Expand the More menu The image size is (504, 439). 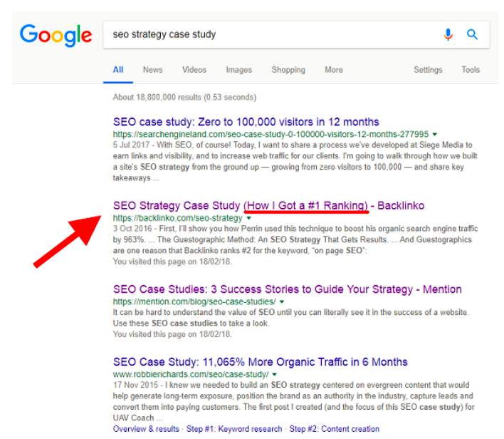pos(334,70)
